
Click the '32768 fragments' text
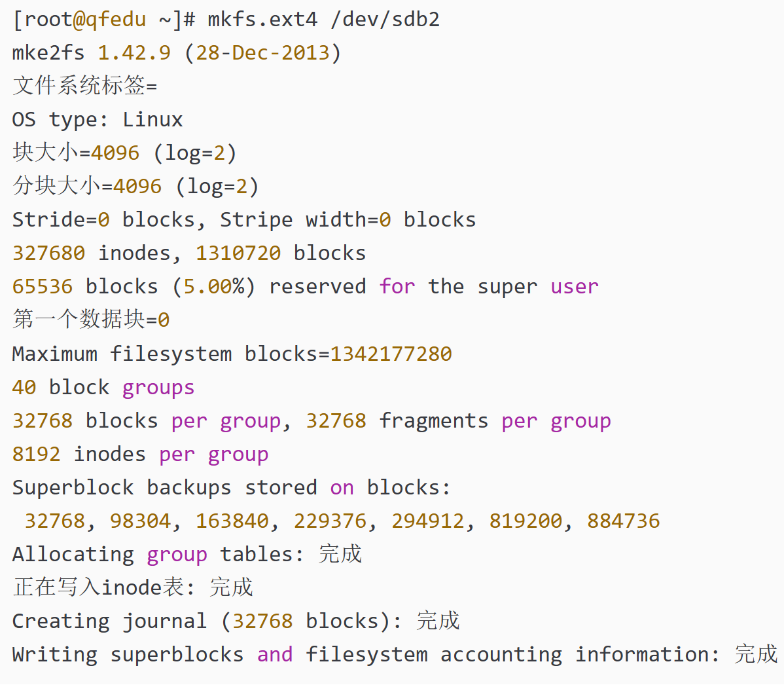point(397,420)
